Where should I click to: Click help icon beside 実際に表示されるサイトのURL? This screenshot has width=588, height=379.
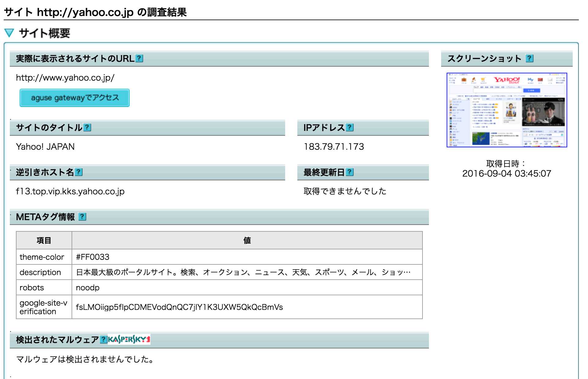click(x=139, y=58)
